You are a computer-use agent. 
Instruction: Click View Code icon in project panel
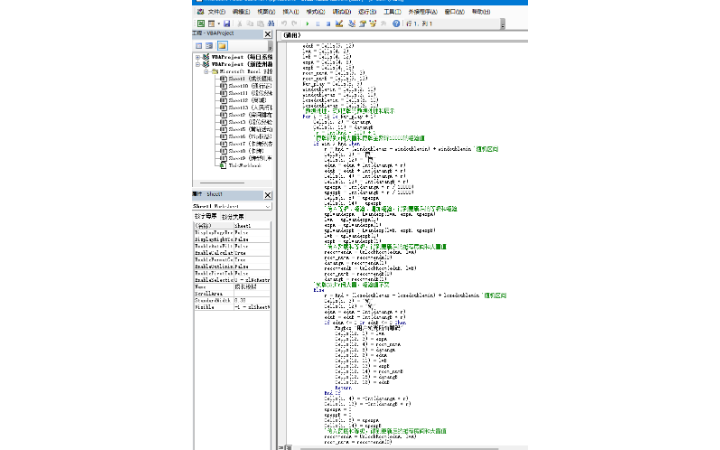click(197, 45)
